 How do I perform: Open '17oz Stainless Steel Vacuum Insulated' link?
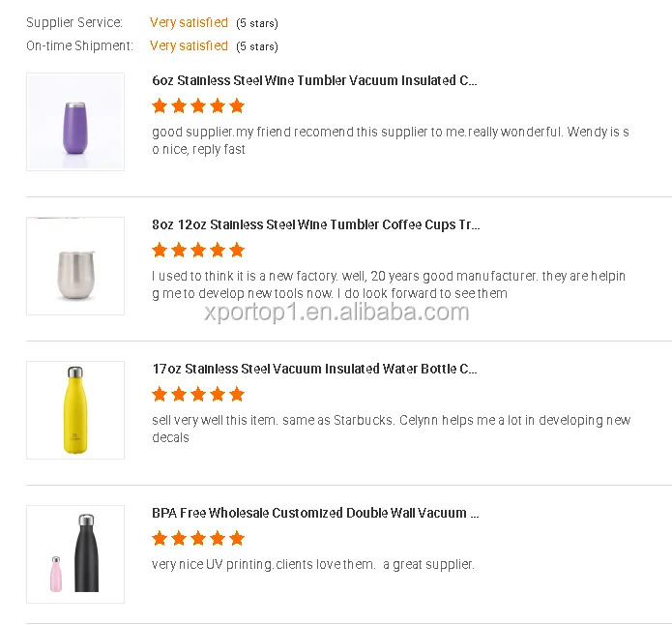coord(314,370)
